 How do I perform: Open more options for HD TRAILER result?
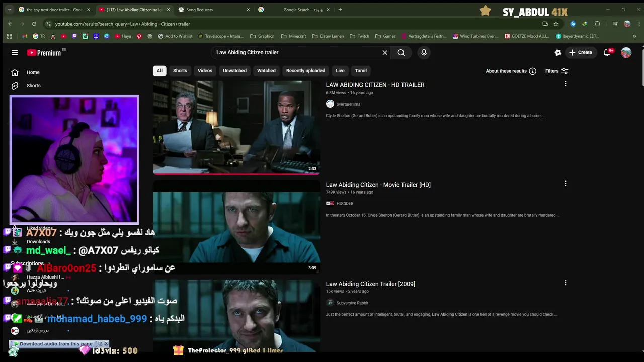[565, 84]
